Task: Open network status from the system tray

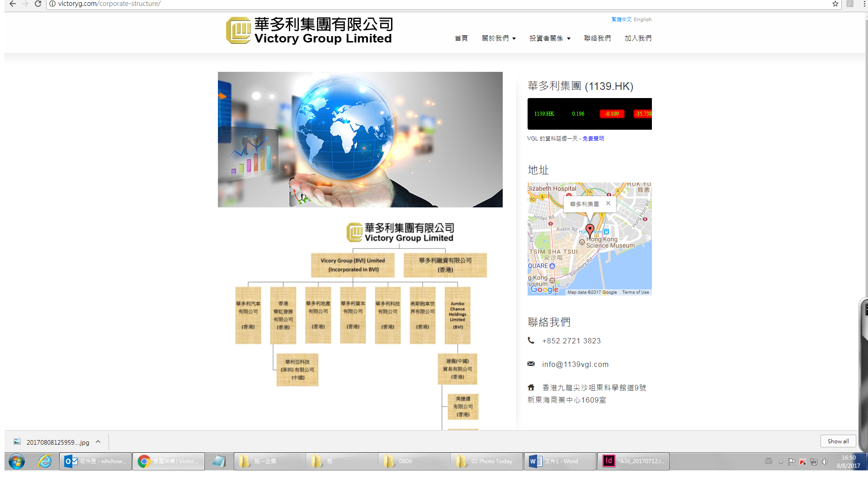Action: [x=814, y=461]
